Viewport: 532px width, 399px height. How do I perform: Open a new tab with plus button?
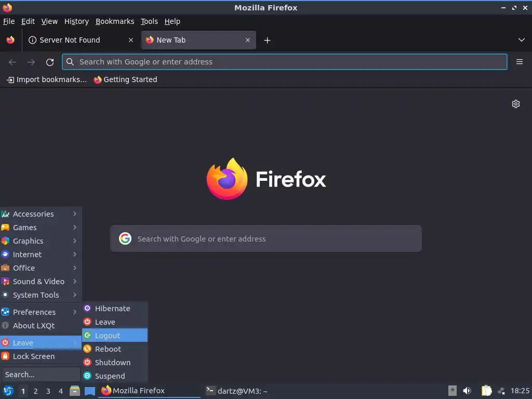pos(268,41)
